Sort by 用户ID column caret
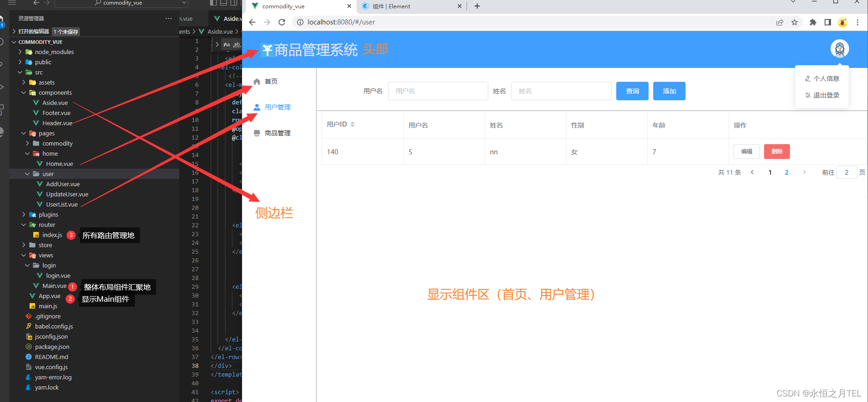Image resolution: width=868 pixels, height=402 pixels. [352, 124]
